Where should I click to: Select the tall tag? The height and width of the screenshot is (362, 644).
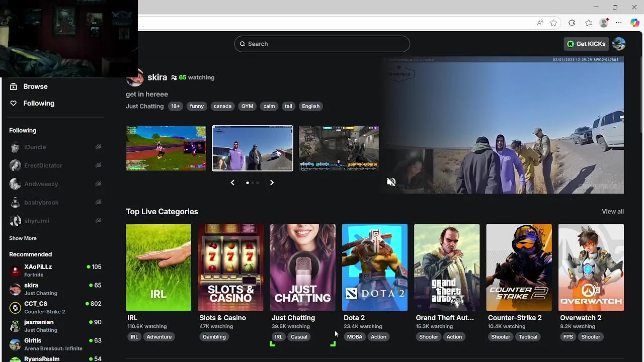point(288,106)
